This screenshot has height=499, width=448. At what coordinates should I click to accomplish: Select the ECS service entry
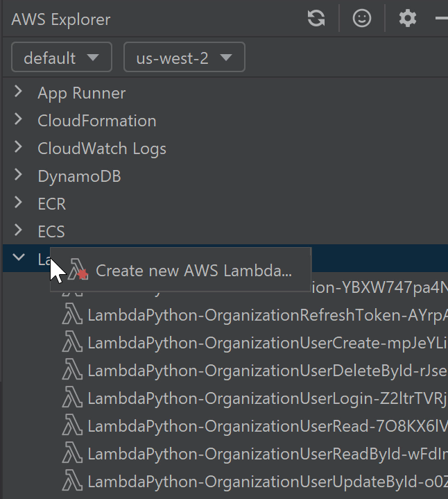tap(51, 232)
